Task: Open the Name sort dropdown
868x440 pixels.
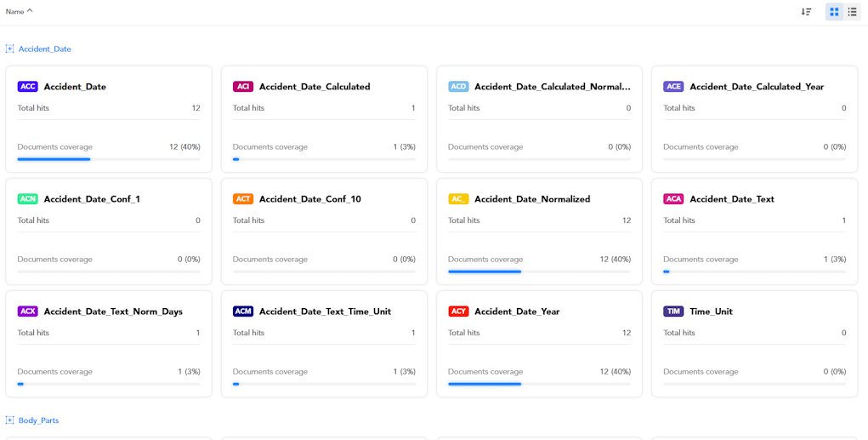Action: point(20,12)
